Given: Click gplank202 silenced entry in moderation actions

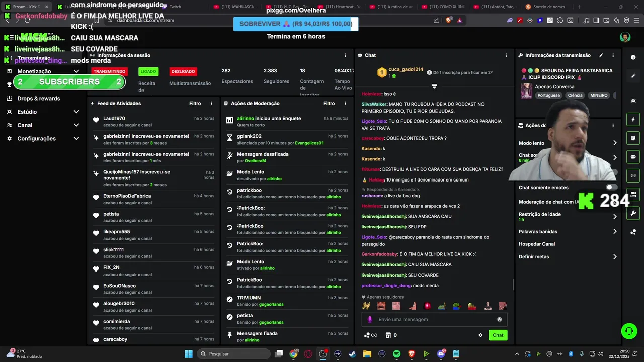Looking at the screenshot, I should click(x=287, y=139).
